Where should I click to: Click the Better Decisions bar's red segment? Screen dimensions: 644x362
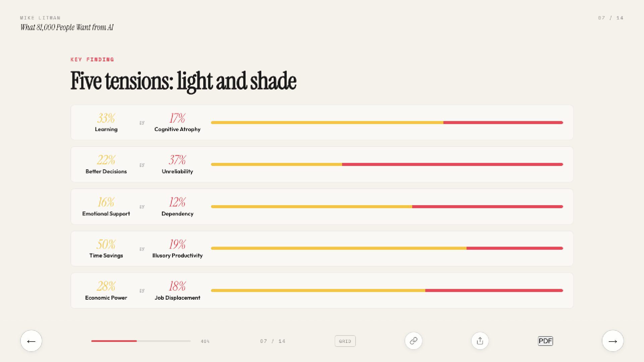[452, 164]
